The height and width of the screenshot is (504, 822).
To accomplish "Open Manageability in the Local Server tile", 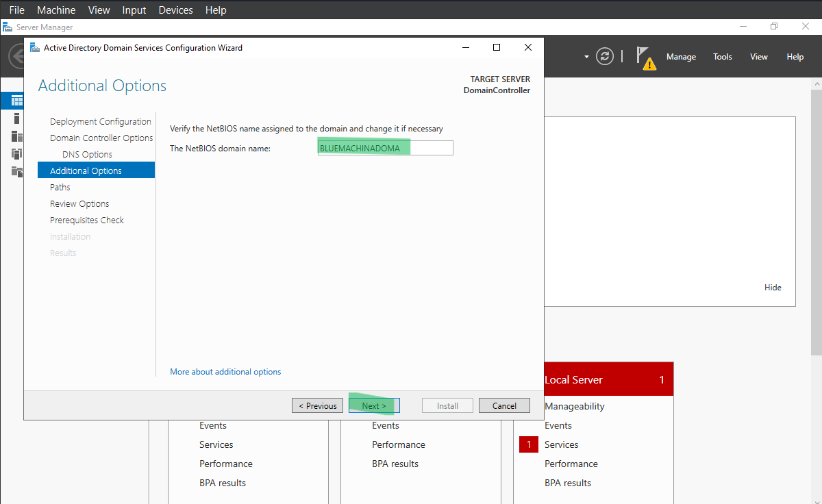I will coord(575,406).
